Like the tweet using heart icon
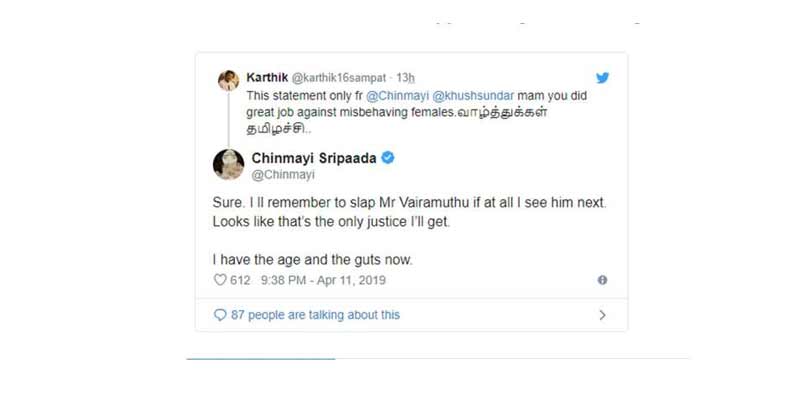Screen dimensions: 800x418 coord(220,280)
